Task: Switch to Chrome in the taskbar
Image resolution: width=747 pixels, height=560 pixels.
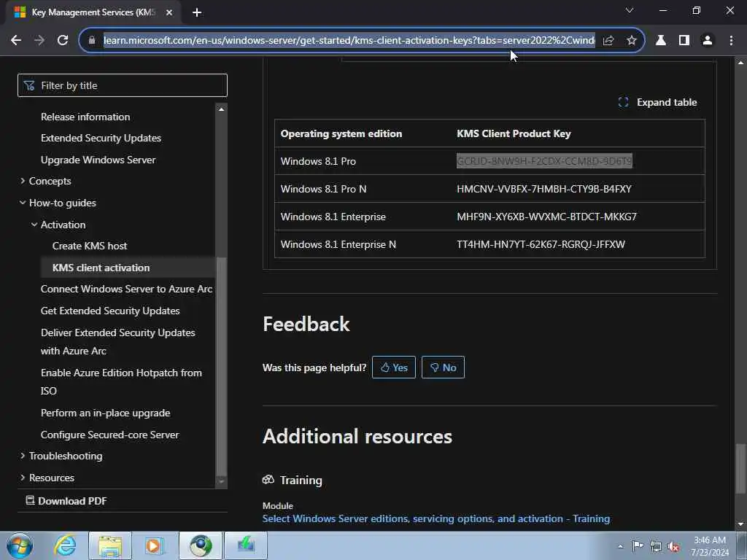Action: click(201, 545)
